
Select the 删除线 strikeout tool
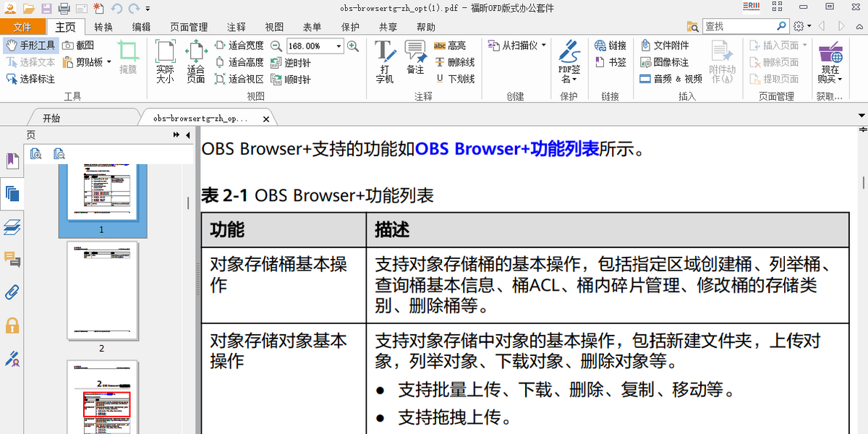pyautogui.click(x=454, y=62)
